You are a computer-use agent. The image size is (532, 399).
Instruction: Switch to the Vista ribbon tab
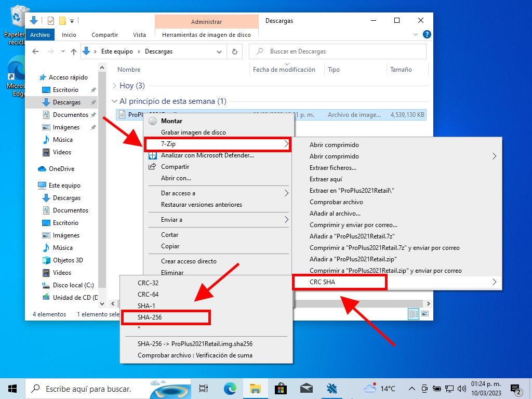coord(139,35)
